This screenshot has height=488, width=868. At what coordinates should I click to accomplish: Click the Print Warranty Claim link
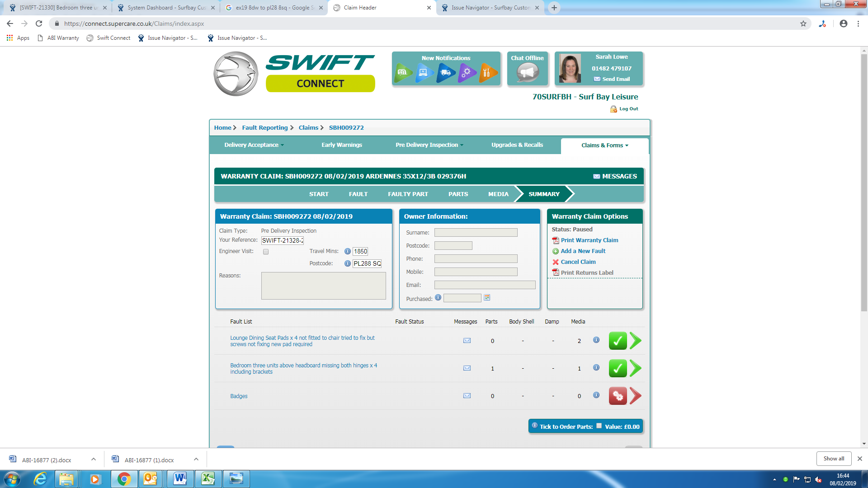tap(590, 240)
